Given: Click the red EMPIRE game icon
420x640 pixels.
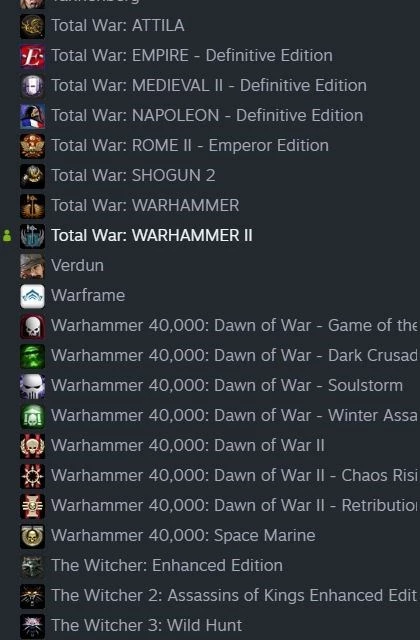Looking at the screenshot, I should pos(32,56).
